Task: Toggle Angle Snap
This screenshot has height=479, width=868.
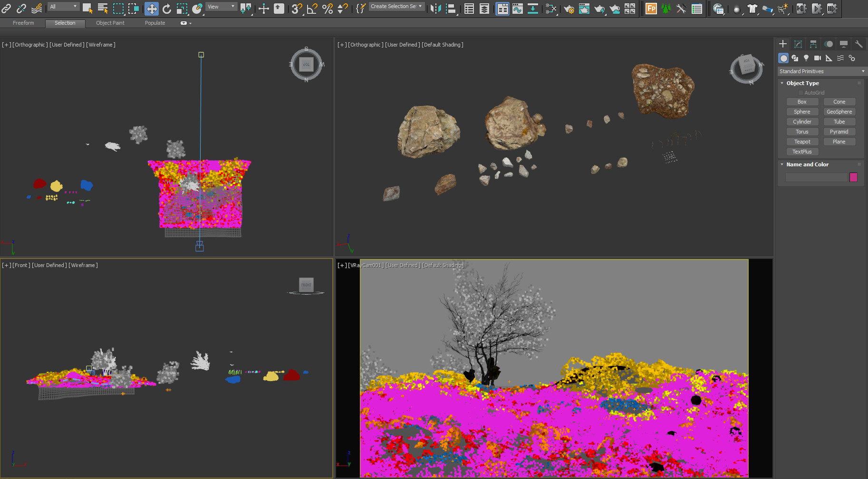Action: (312, 8)
